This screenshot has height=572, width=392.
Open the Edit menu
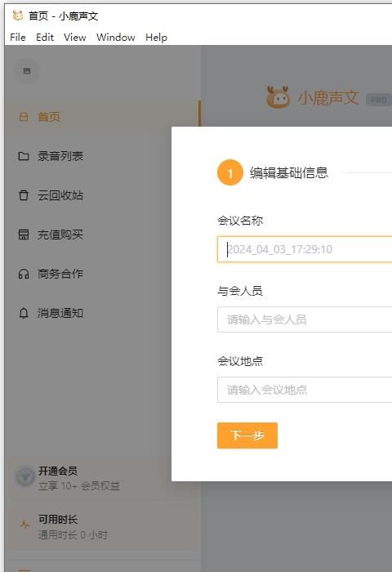[45, 38]
